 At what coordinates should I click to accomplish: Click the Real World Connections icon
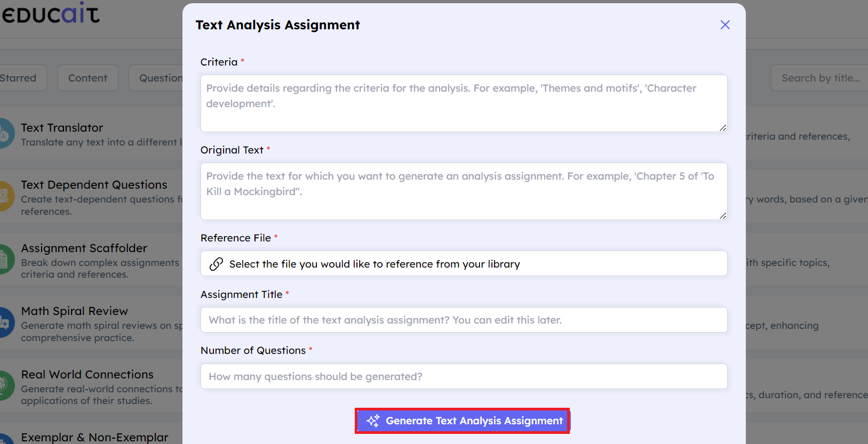[5, 385]
